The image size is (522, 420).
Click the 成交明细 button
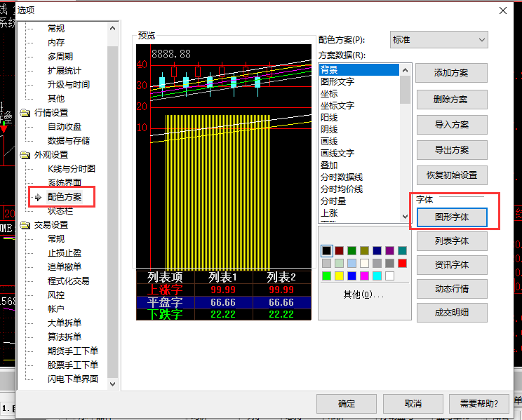click(452, 313)
